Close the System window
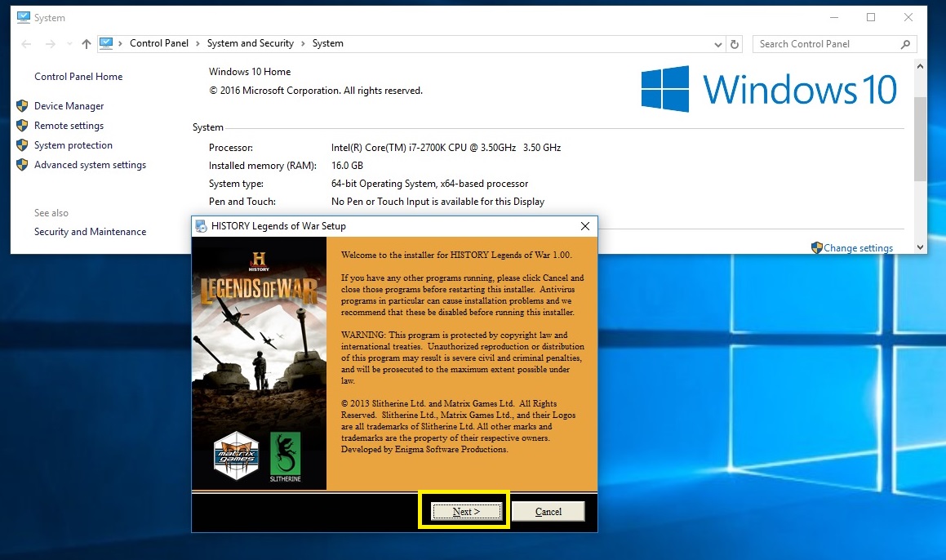The height and width of the screenshot is (560, 946). [908, 17]
